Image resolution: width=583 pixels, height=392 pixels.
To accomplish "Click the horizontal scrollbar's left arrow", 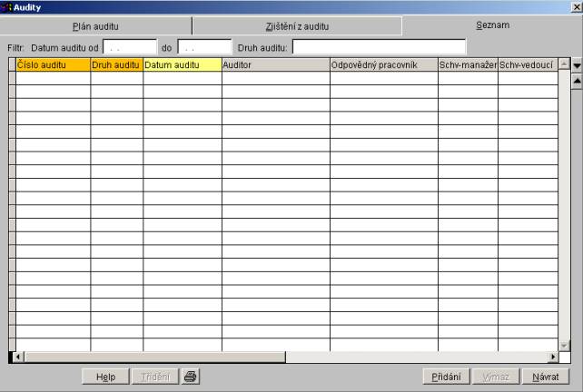I will tap(17, 358).
